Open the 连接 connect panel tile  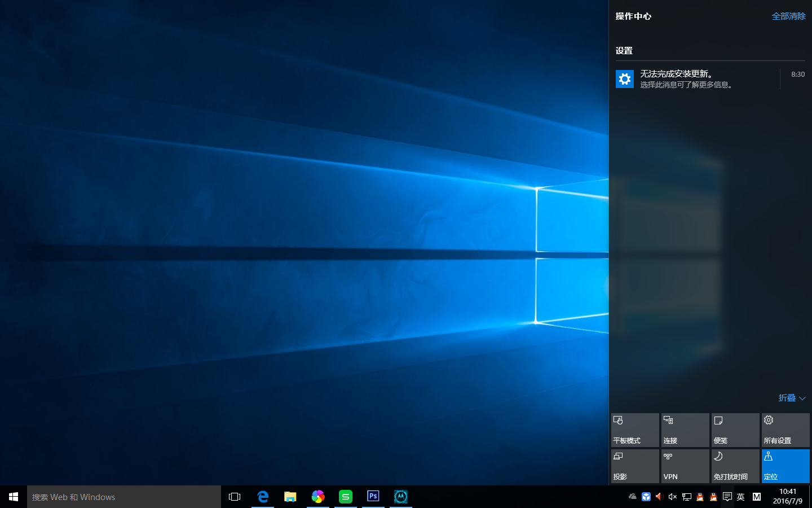click(x=685, y=430)
